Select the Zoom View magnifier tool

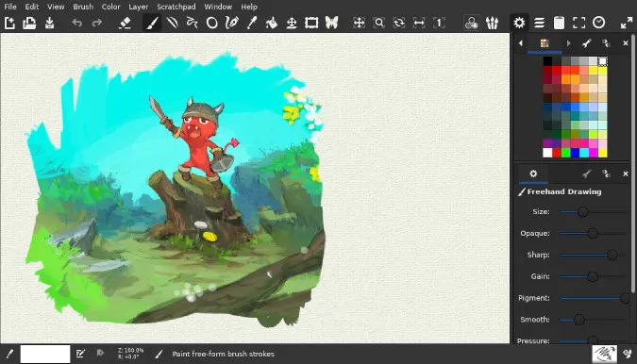(x=378, y=24)
